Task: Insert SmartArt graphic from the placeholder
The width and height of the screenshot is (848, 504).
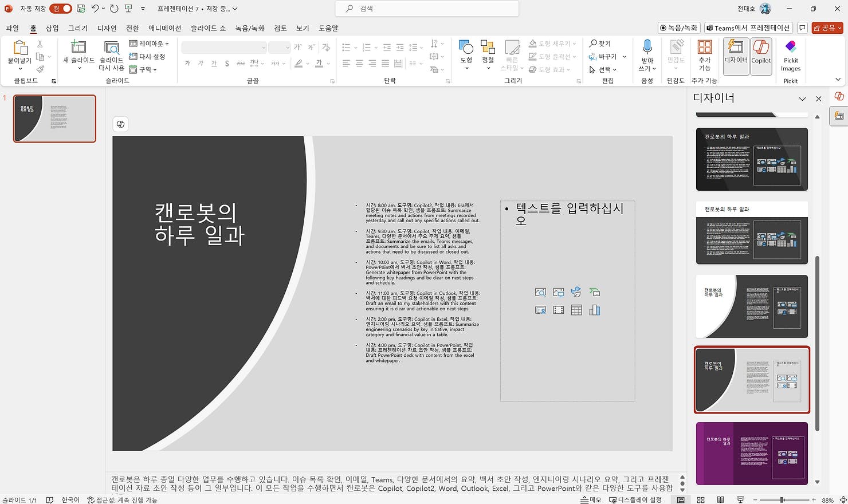Action: 594,292
